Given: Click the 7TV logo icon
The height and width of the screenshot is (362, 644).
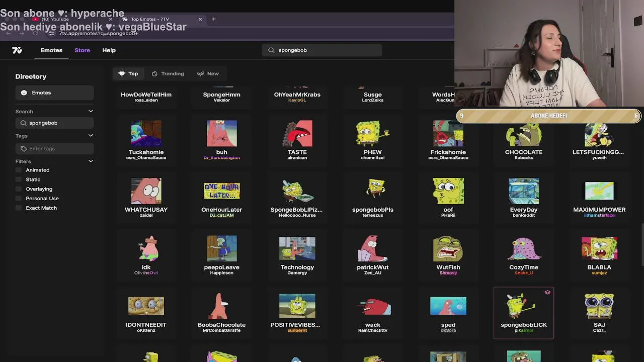Looking at the screenshot, I should point(17,50).
